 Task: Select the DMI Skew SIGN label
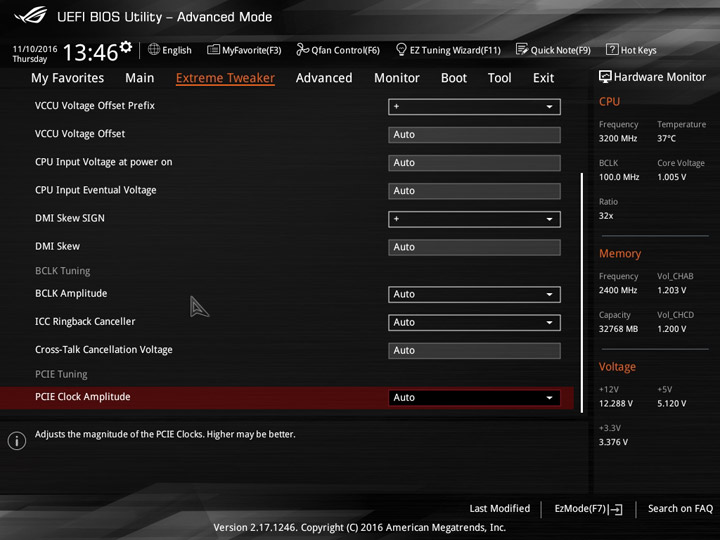tap(70, 218)
